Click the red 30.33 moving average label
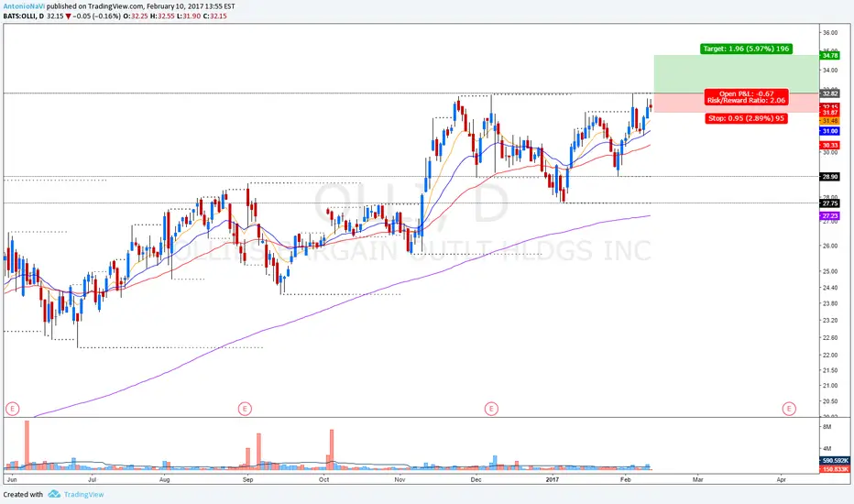This screenshot has width=854, height=504. click(x=829, y=146)
